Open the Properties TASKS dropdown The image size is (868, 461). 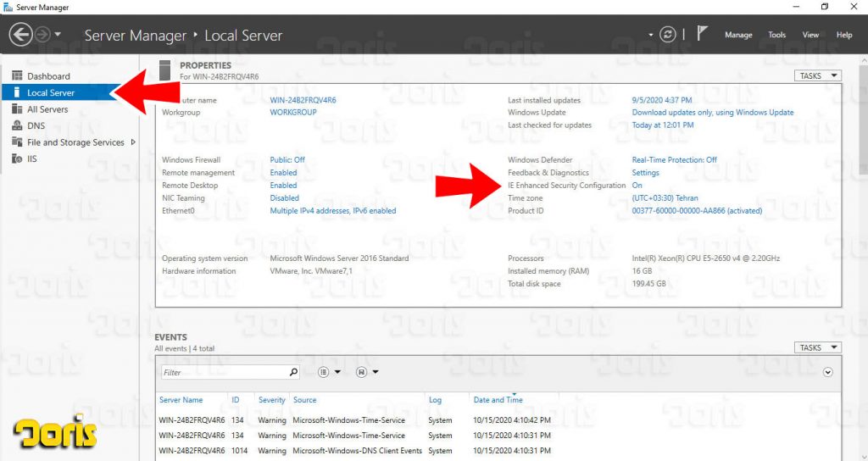click(818, 75)
